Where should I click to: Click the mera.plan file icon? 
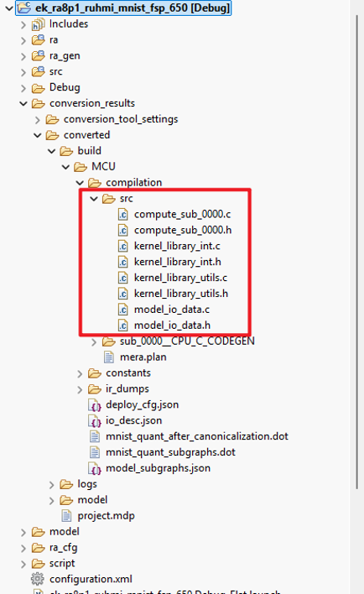click(109, 357)
